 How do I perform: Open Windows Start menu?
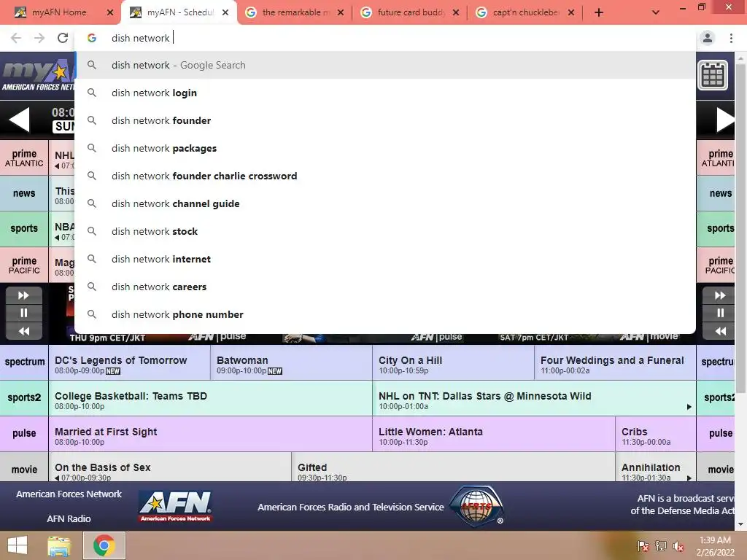pyautogui.click(x=18, y=545)
